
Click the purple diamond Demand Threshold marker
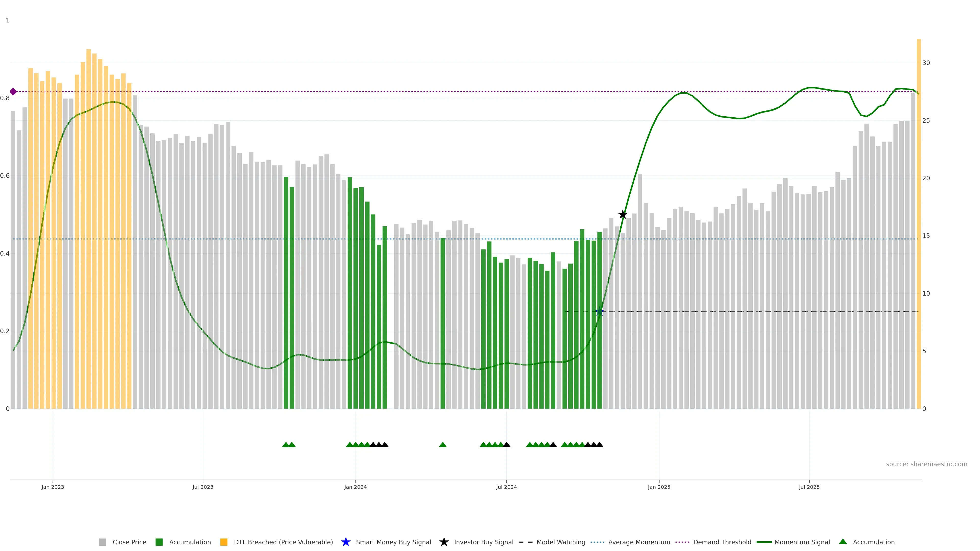pyautogui.click(x=13, y=92)
